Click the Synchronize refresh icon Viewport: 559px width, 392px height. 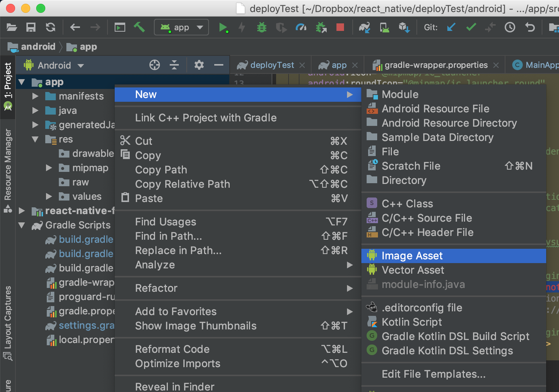pyautogui.click(x=51, y=27)
